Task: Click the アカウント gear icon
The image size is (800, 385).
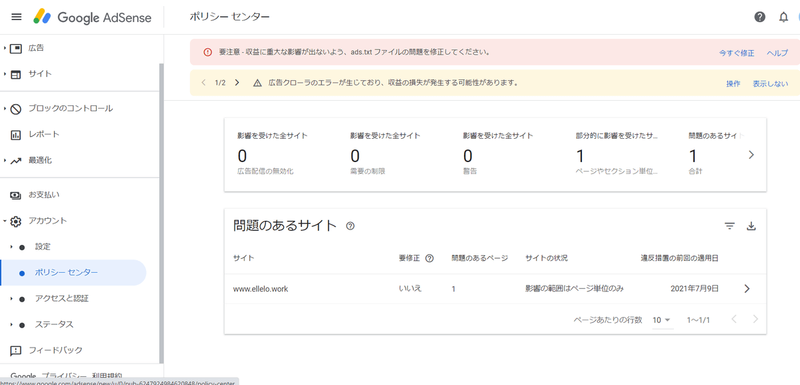Action: (16, 221)
